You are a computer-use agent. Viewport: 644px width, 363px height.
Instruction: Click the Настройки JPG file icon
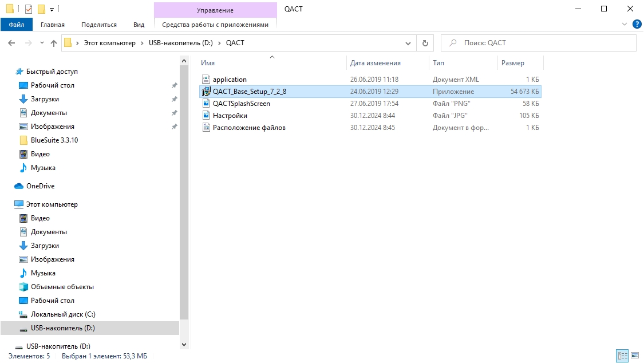tap(207, 116)
